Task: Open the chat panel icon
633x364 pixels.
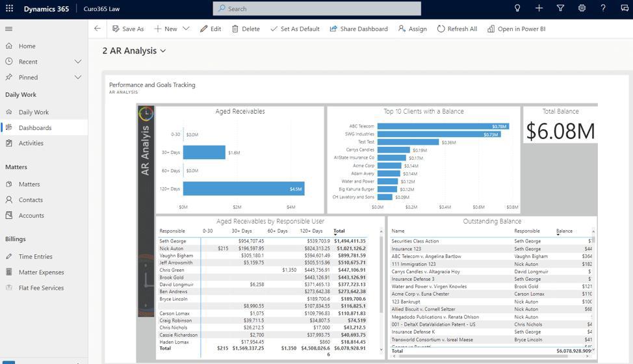Action: pos(625,8)
